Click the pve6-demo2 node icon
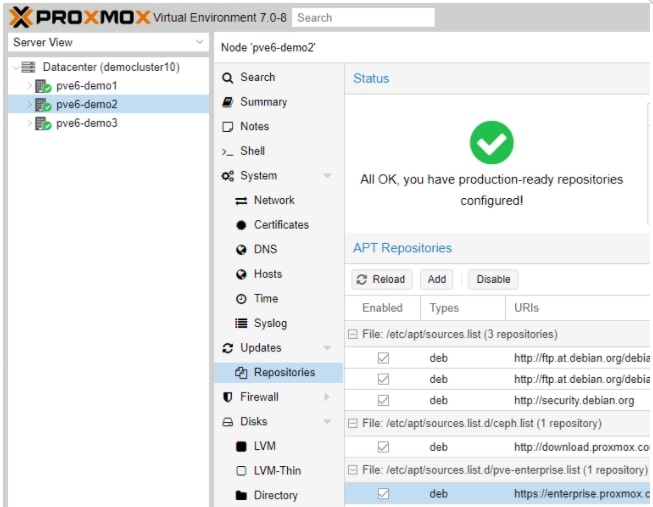The height and width of the screenshot is (507, 653). [43, 105]
